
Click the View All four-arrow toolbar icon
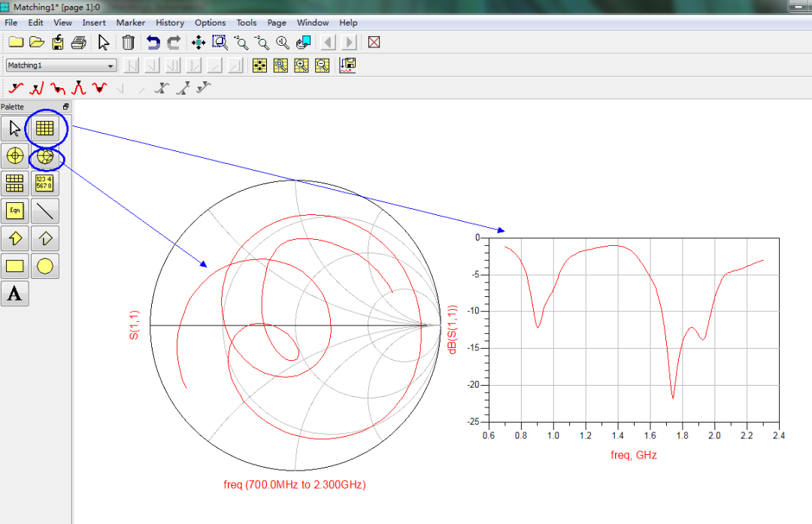click(198, 42)
